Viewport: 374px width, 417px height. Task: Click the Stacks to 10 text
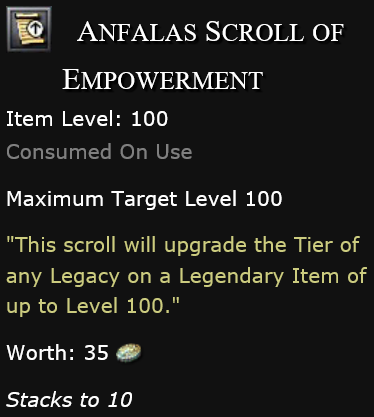point(69,400)
